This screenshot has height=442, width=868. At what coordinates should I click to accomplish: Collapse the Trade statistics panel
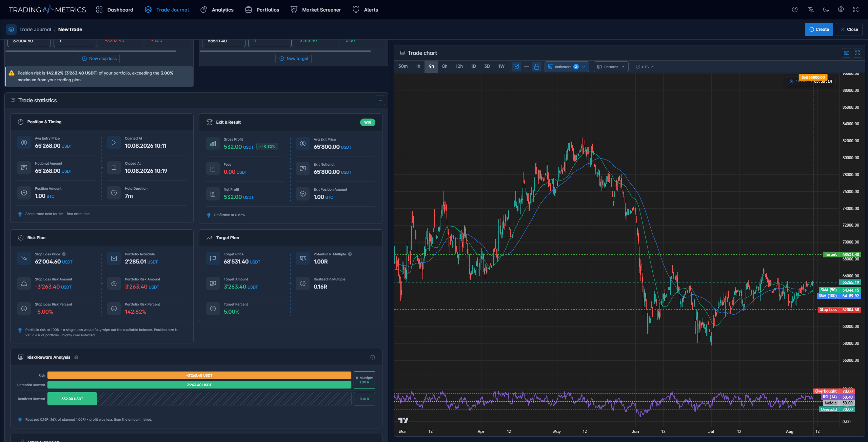380,100
